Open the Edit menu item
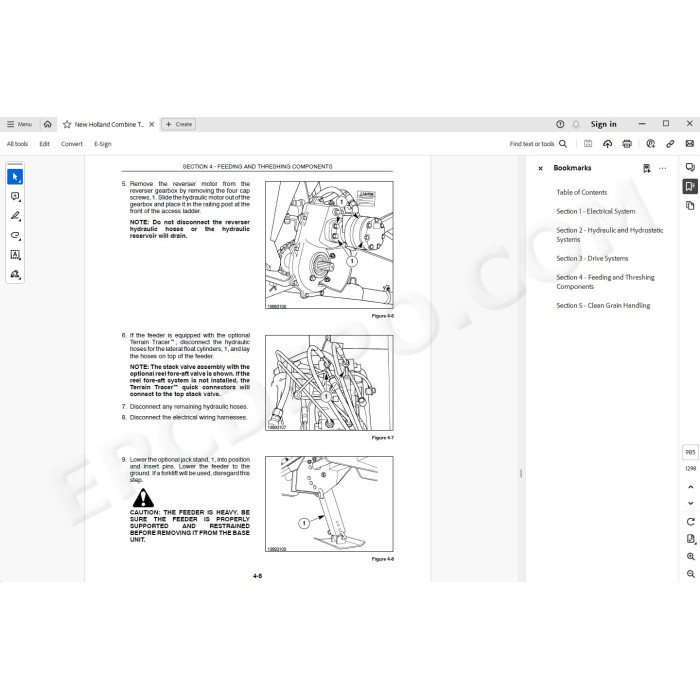Viewport: 700px width, 700px height. [44, 144]
